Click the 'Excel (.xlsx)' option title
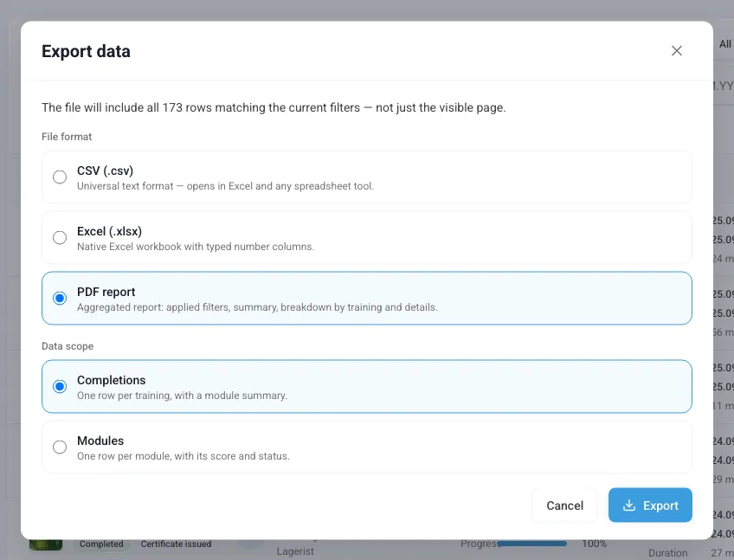Image resolution: width=734 pixels, height=560 pixels. [109, 231]
